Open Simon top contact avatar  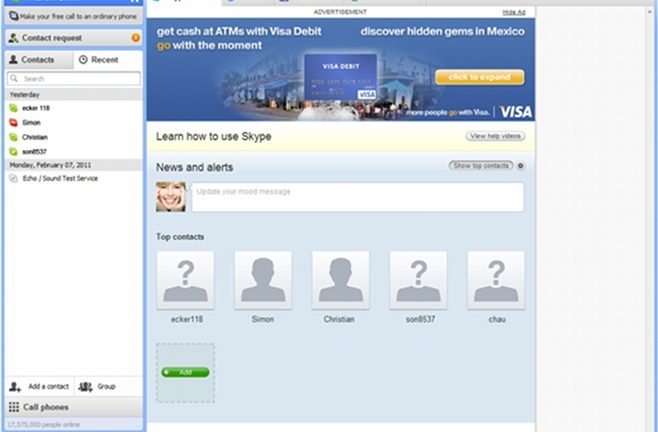pyautogui.click(x=263, y=280)
